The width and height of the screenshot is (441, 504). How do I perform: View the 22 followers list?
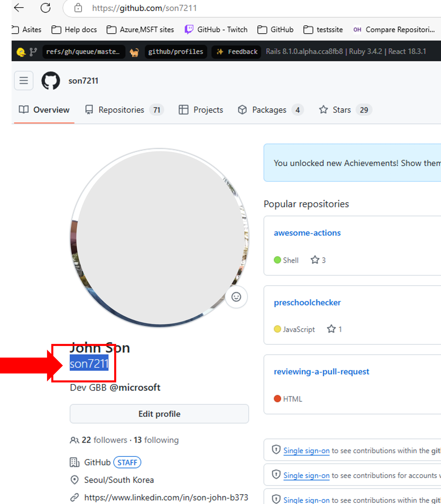pyautogui.click(x=104, y=440)
